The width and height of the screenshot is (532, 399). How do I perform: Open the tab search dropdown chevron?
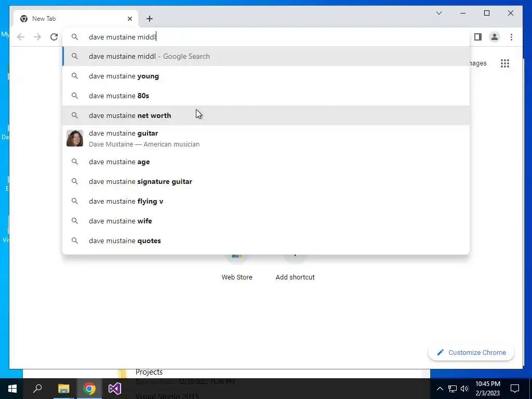click(438, 13)
